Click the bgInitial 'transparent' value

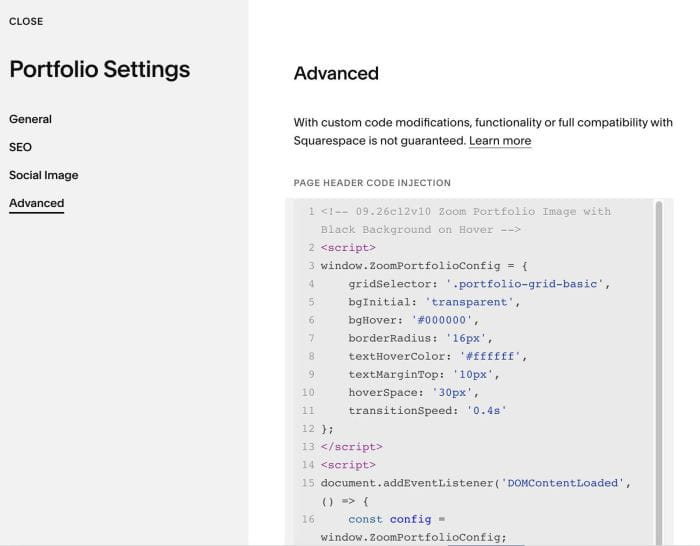[469, 302]
